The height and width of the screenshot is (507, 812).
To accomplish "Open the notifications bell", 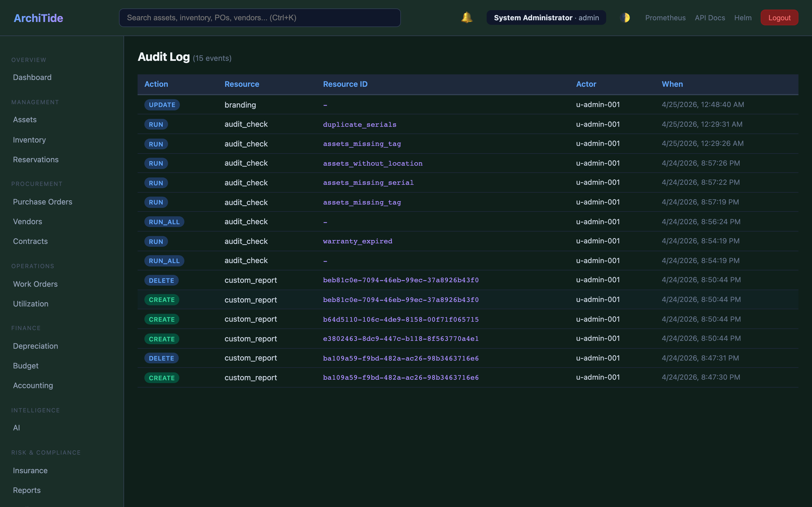I will tap(466, 17).
